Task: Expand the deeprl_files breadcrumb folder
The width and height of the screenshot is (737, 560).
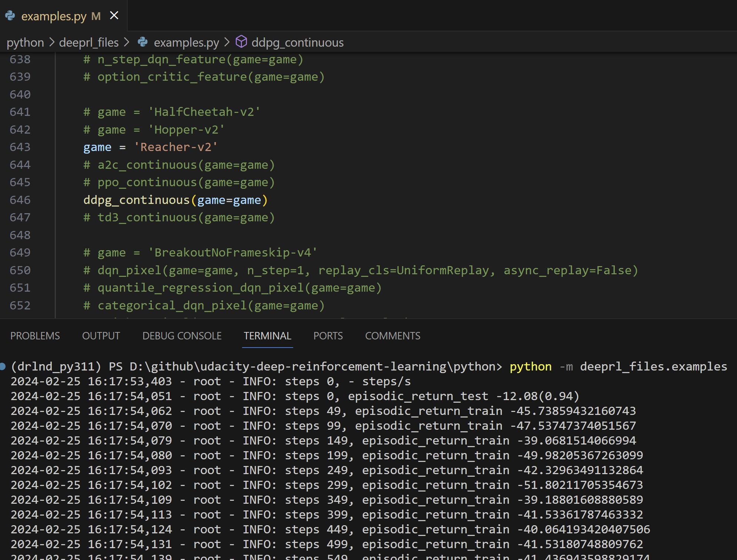Action: [89, 43]
